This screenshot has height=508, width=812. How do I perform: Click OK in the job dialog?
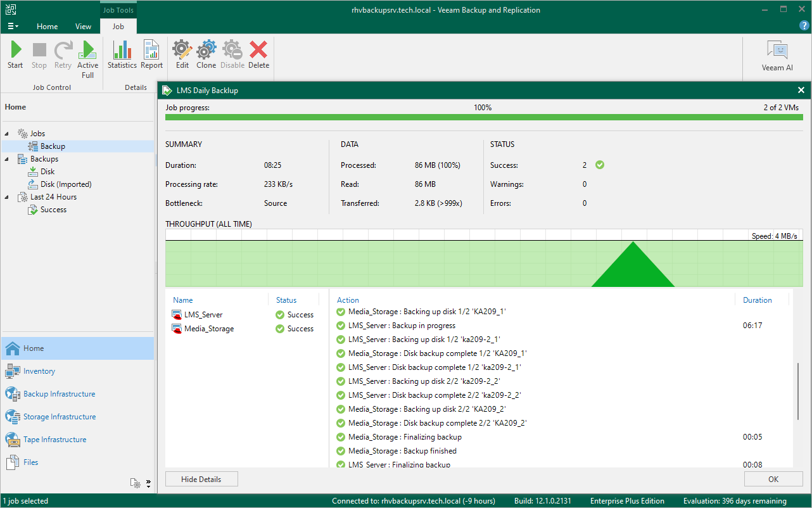coord(773,479)
